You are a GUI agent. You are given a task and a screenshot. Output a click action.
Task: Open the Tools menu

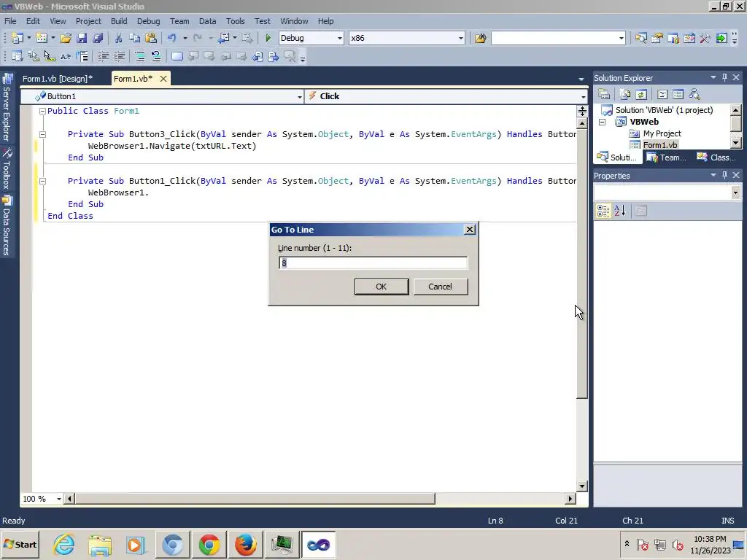coord(235,21)
